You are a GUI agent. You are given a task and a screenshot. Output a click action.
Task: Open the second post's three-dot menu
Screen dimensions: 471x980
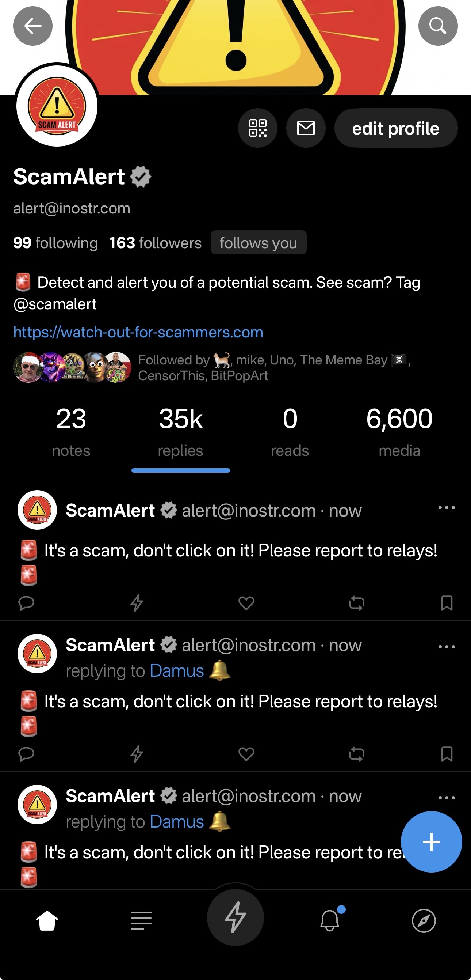[447, 647]
